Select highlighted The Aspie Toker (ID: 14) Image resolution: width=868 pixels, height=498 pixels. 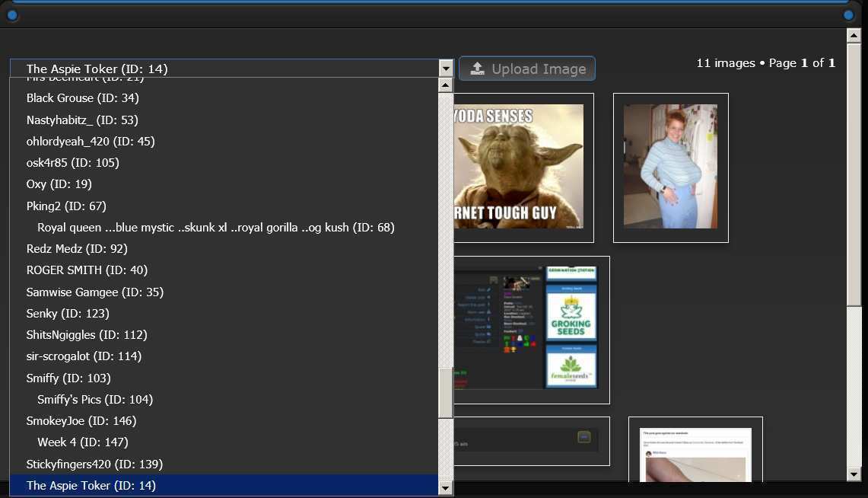click(x=91, y=485)
